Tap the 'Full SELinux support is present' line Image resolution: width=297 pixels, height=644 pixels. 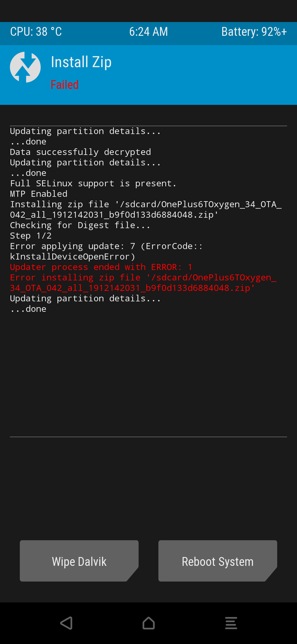[x=93, y=183]
